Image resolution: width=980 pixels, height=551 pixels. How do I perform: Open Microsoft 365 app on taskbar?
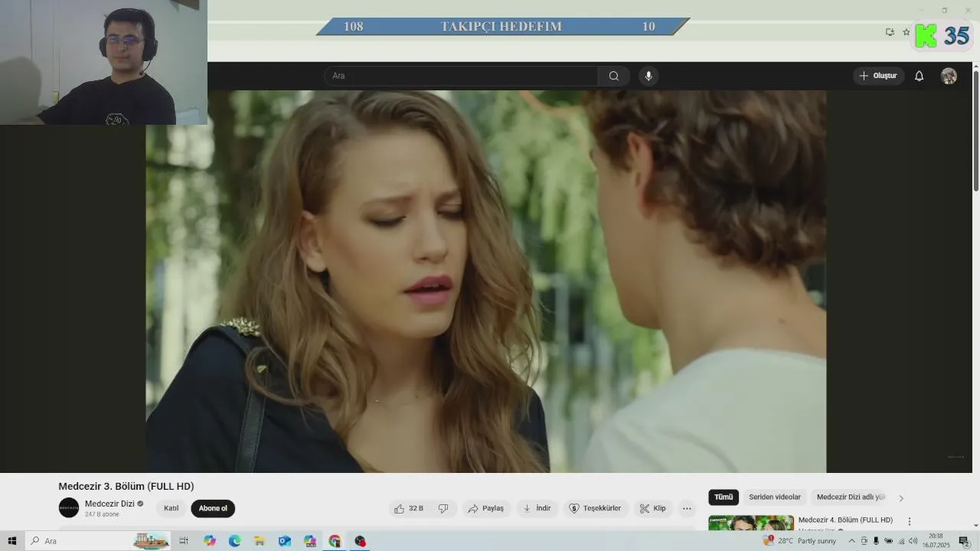[309, 541]
